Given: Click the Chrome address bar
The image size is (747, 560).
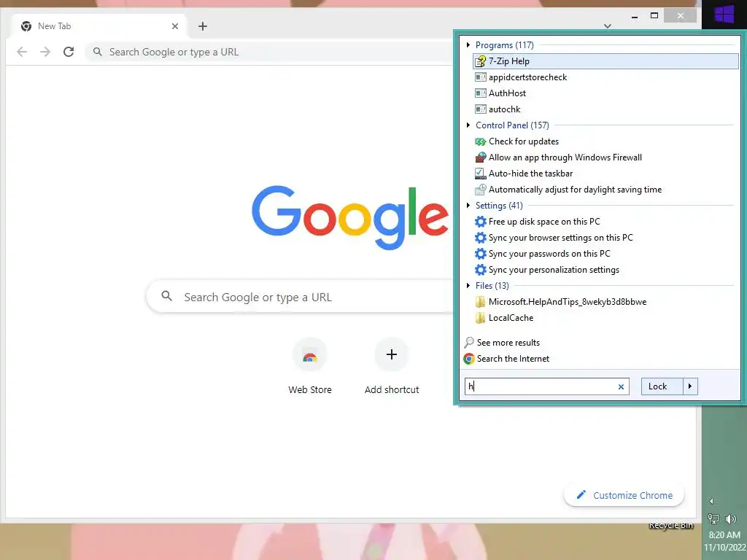Looking at the screenshot, I should coord(269,52).
